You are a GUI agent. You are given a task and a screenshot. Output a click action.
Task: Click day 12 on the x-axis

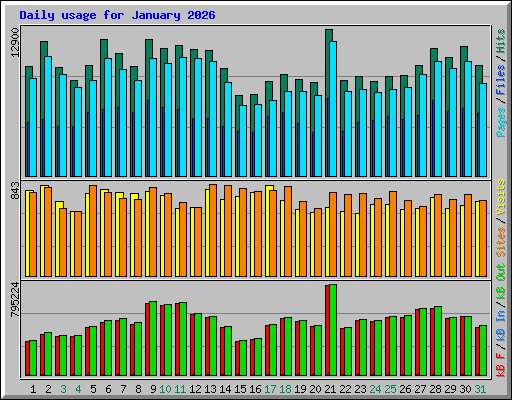click(195, 389)
